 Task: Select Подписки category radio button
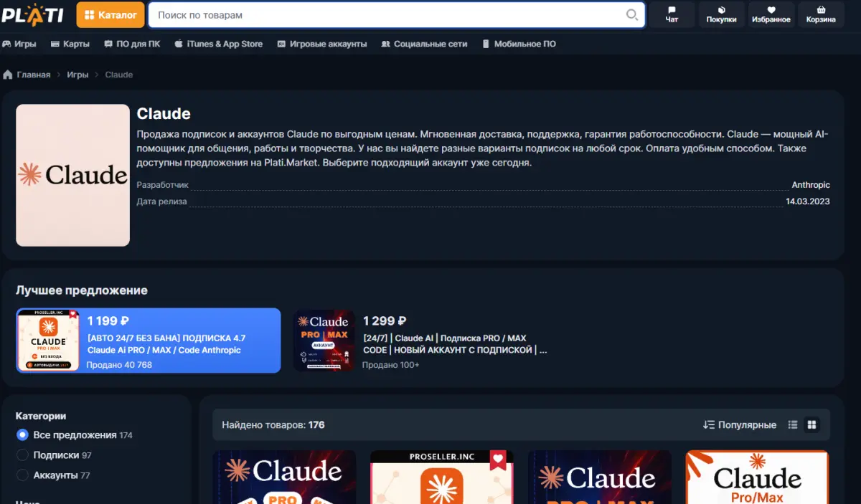point(22,455)
